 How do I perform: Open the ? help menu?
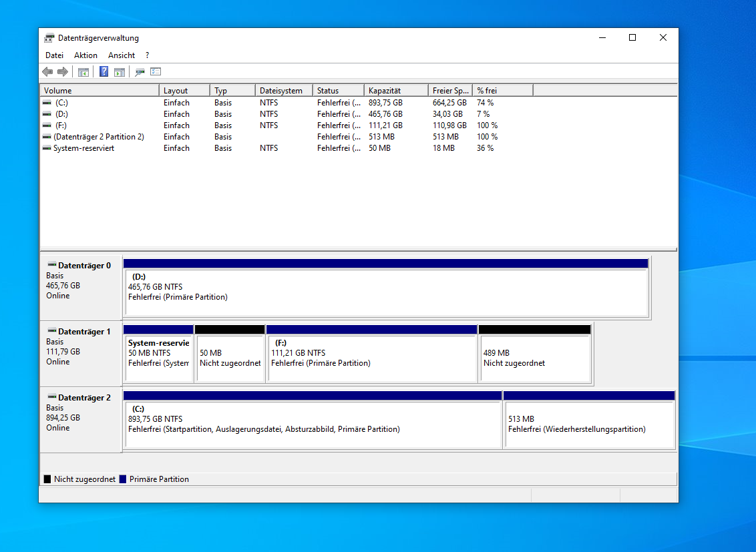point(147,55)
